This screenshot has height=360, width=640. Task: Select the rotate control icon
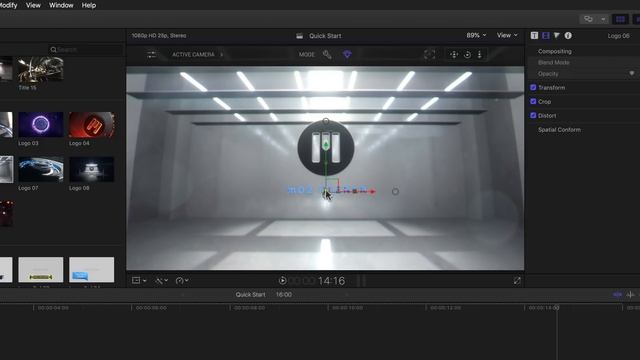(x=467, y=54)
